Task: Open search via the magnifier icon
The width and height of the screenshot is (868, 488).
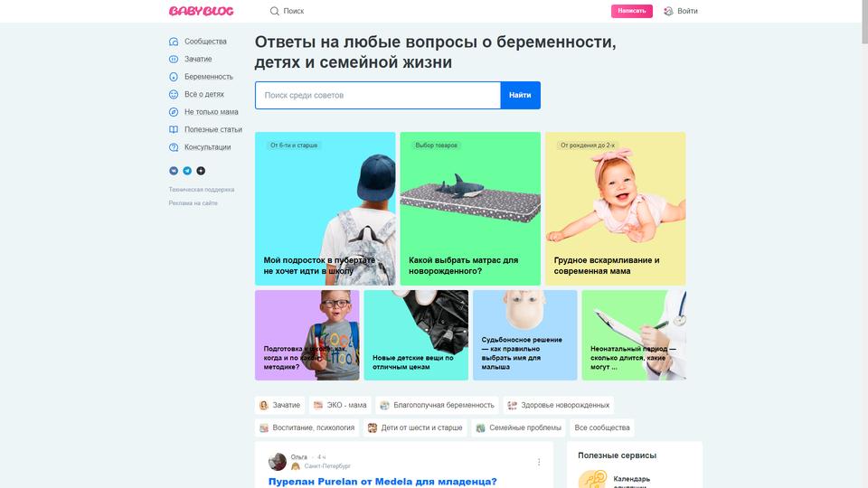Action: tap(274, 11)
